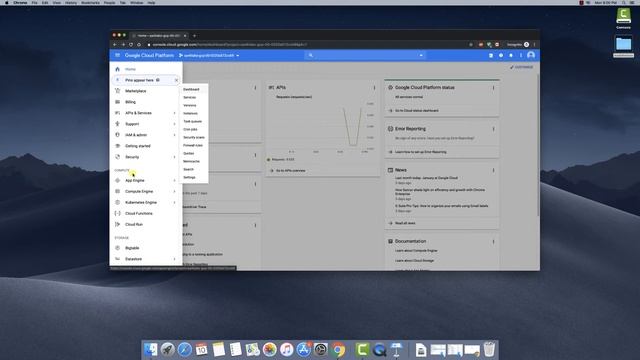The height and width of the screenshot is (360, 640).
Task: Expand Security submenu arrow
Action: point(174,157)
